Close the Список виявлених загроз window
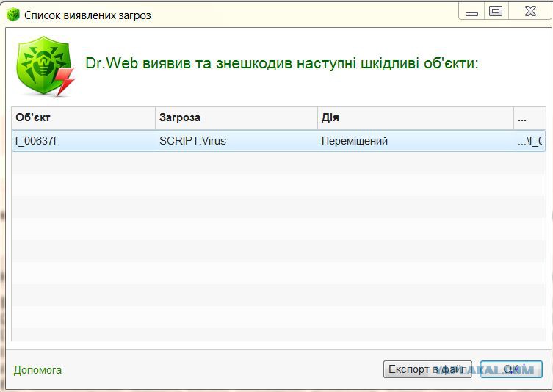The image size is (553, 392). tap(529, 12)
